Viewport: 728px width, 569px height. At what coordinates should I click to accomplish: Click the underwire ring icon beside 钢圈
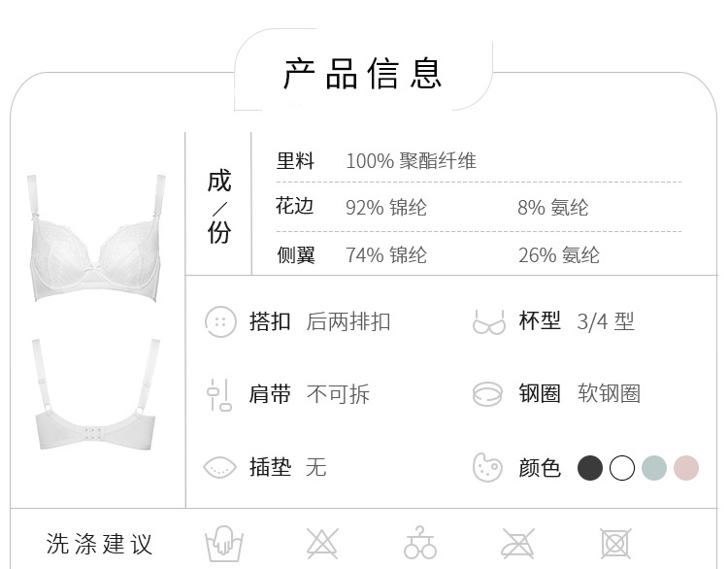point(487,394)
